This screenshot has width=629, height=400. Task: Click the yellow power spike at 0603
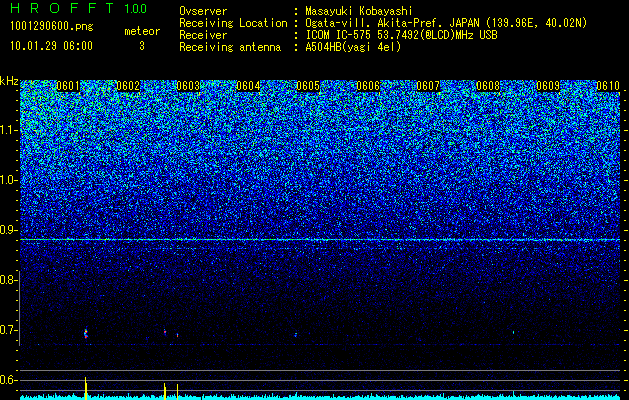pyautogui.click(x=177, y=392)
